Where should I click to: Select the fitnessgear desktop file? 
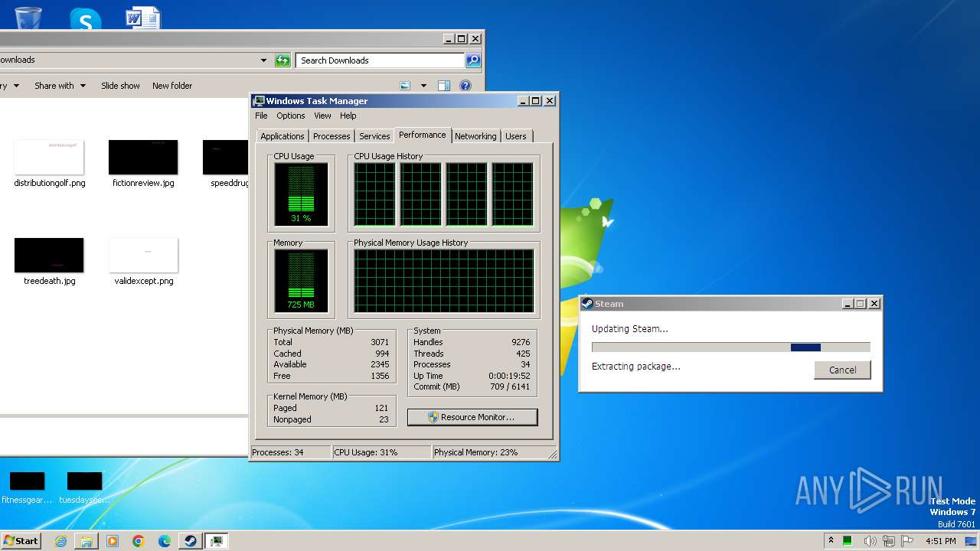[27, 487]
